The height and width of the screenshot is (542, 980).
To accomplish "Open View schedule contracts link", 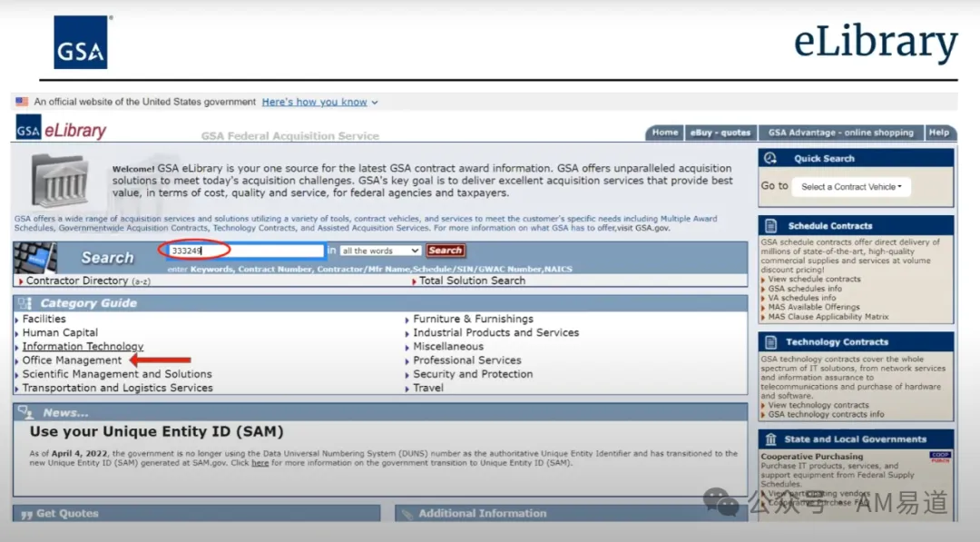I will 814,280.
